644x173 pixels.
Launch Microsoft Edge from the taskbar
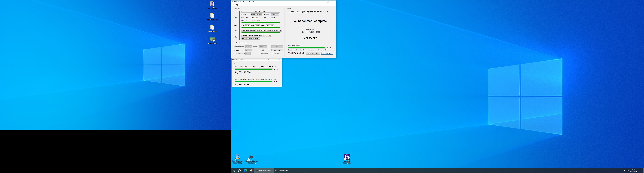[245, 170]
